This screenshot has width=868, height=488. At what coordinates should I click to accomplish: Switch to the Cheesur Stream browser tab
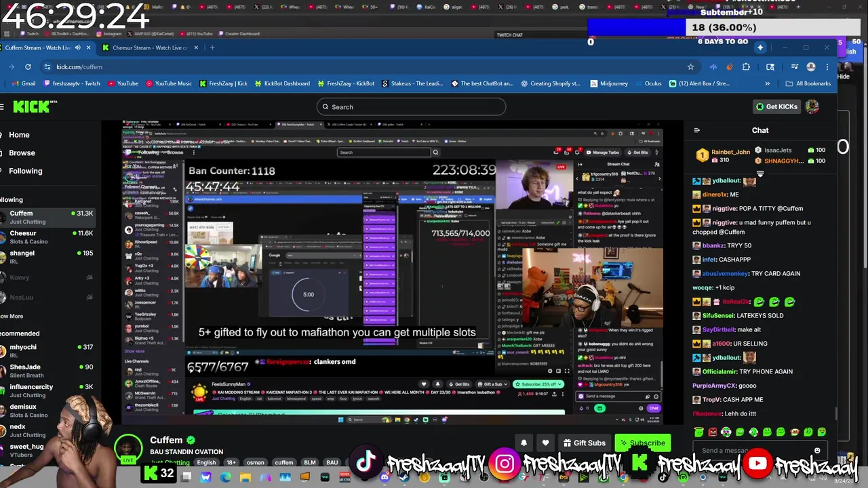(149, 47)
